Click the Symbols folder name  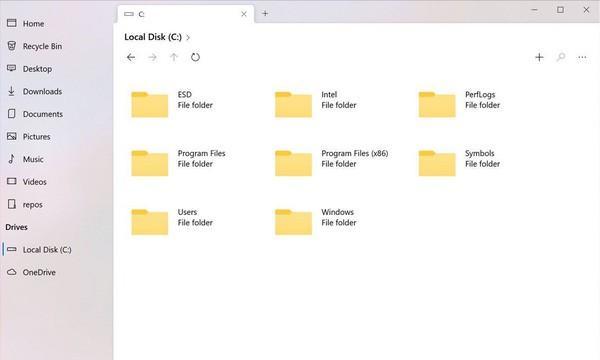click(x=479, y=153)
